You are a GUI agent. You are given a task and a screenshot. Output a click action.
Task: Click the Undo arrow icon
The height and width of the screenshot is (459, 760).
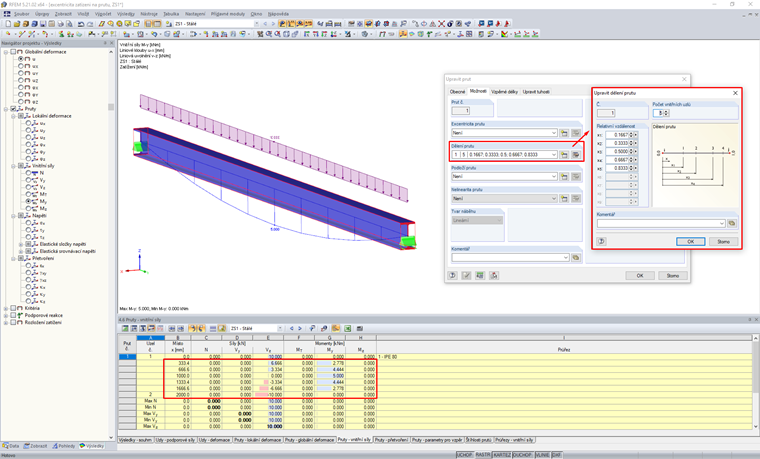(x=81, y=24)
